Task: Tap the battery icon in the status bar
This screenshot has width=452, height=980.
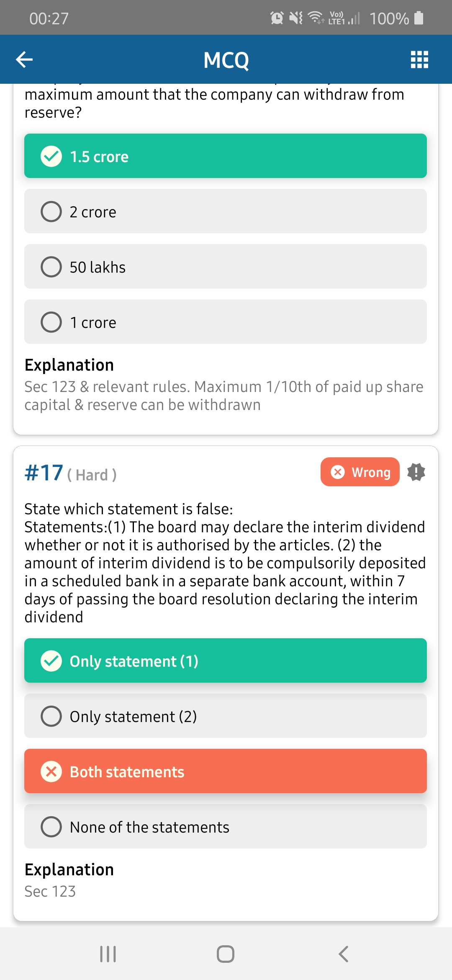Action: click(x=419, y=18)
